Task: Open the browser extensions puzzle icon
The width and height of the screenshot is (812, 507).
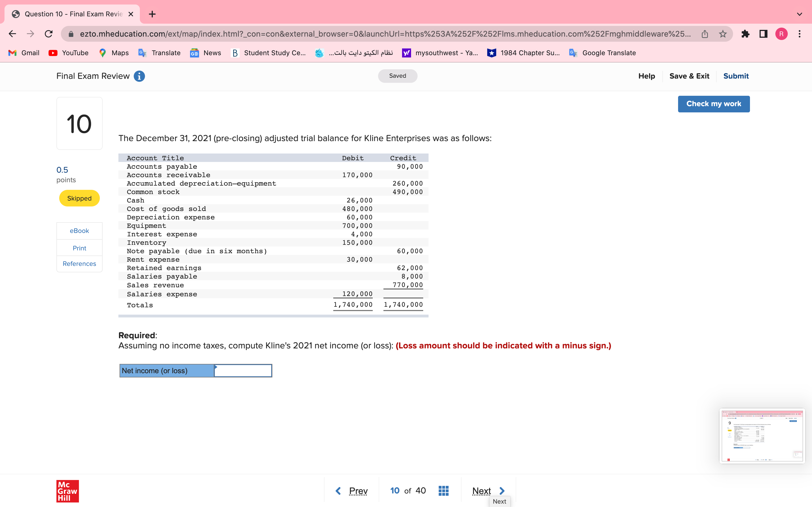Action: coord(745,34)
